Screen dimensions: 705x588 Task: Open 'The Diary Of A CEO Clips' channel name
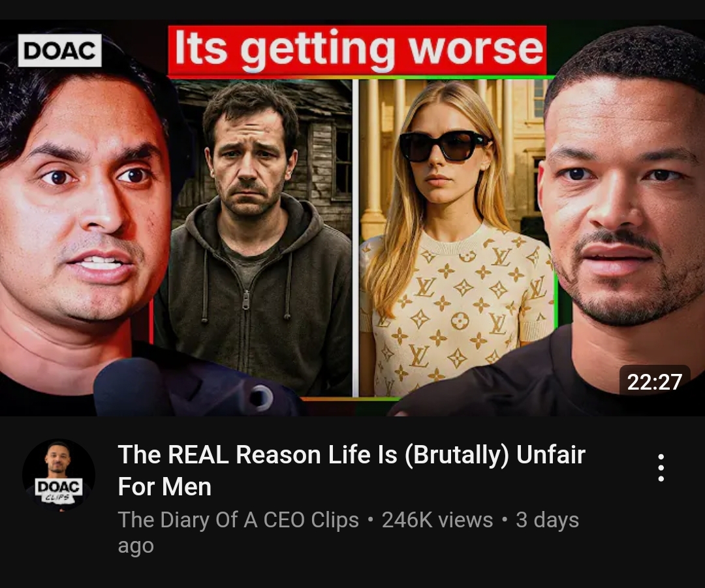238,519
